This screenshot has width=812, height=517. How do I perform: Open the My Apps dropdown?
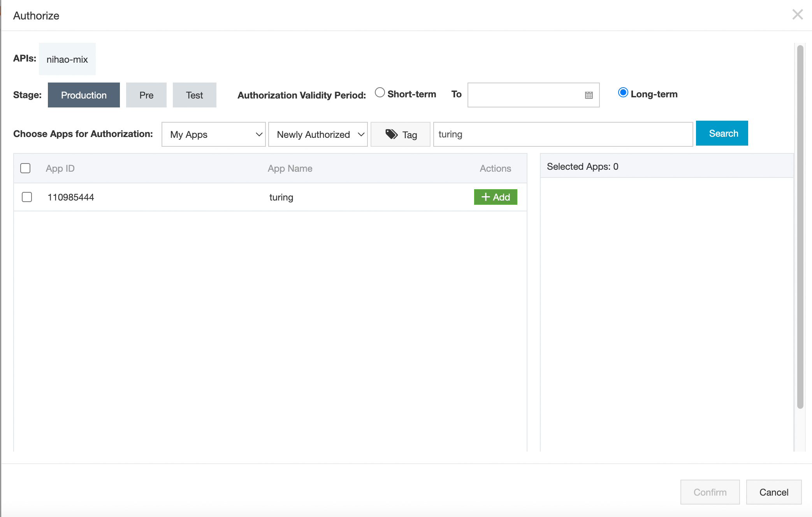coord(213,134)
